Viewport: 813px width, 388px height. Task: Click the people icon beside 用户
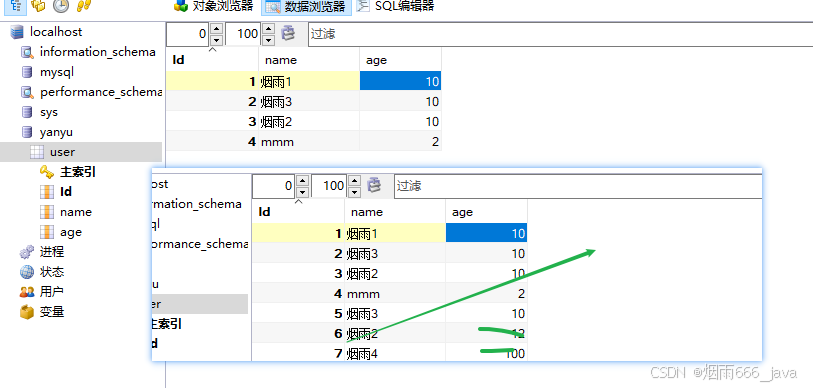click(x=27, y=292)
